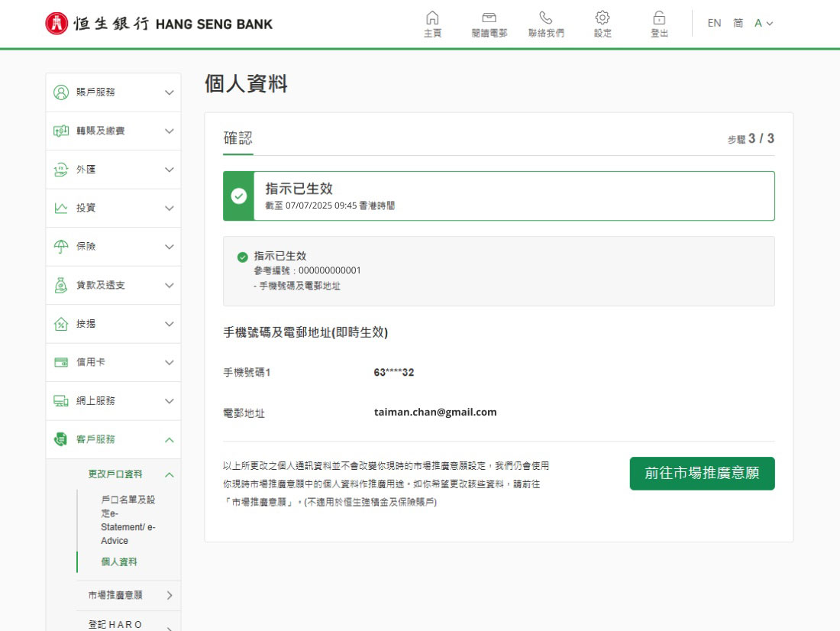Click the contact us (聯絡我們) phone icon
Viewport: 840px width, 631px height.
pyautogui.click(x=546, y=18)
